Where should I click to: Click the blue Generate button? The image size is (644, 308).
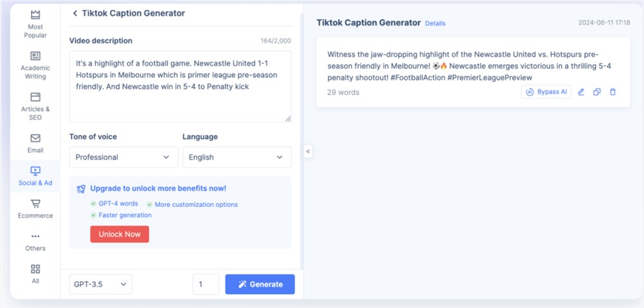click(260, 284)
